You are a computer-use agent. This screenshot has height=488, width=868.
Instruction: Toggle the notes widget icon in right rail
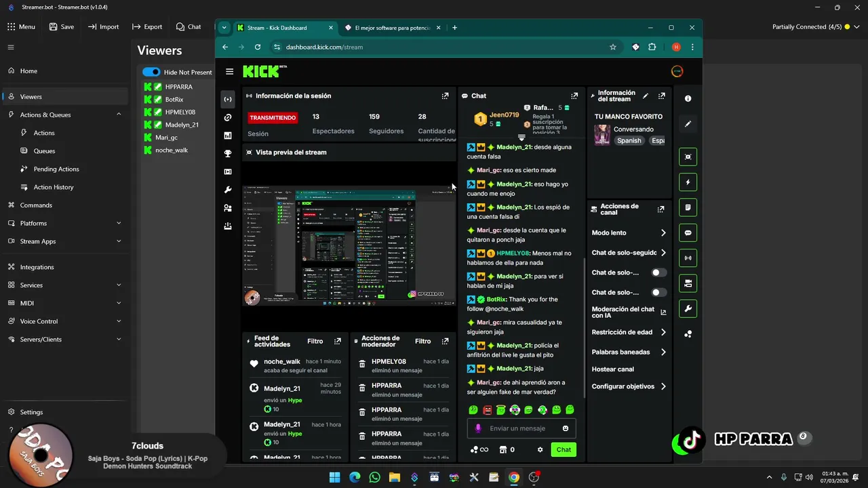pos(688,207)
